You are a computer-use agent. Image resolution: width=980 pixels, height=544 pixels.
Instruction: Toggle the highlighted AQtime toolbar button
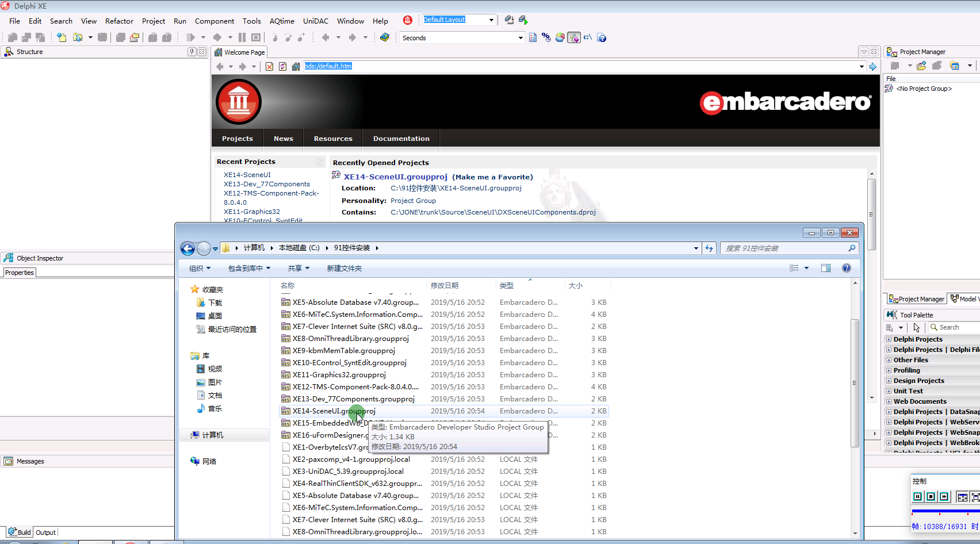click(x=574, y=37)
